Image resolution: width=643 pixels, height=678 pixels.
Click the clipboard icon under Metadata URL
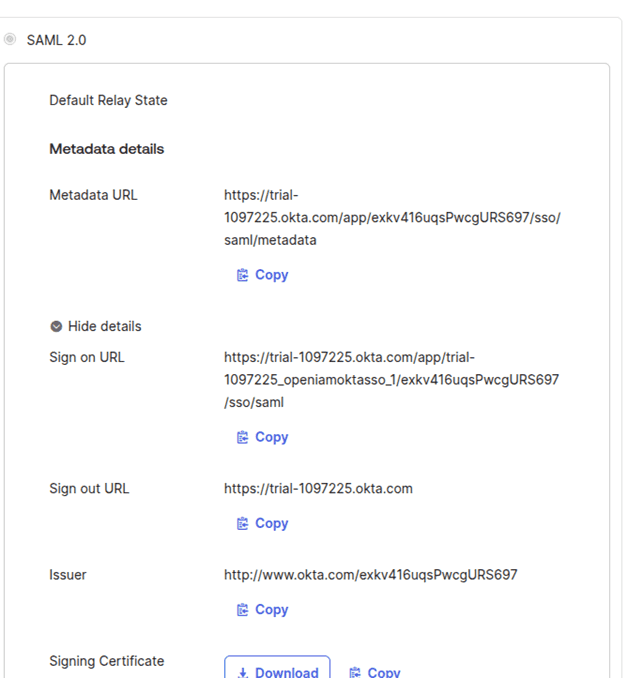[242, 275]
